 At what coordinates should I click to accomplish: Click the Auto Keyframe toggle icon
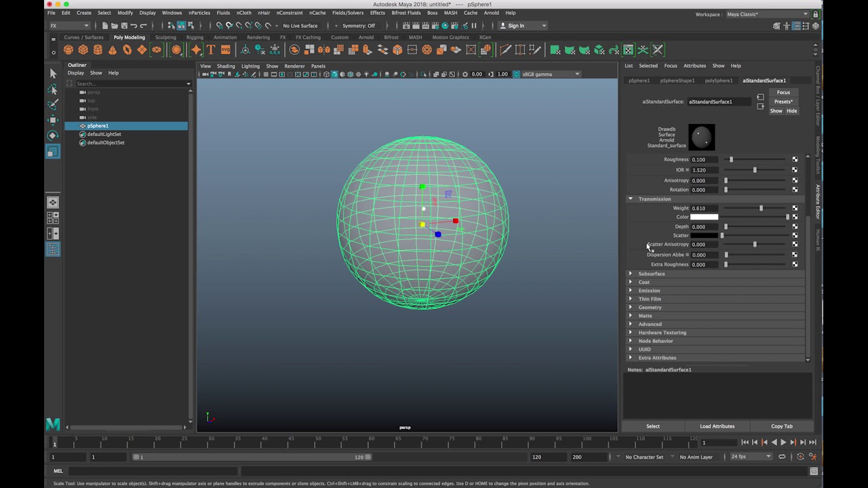800,457
